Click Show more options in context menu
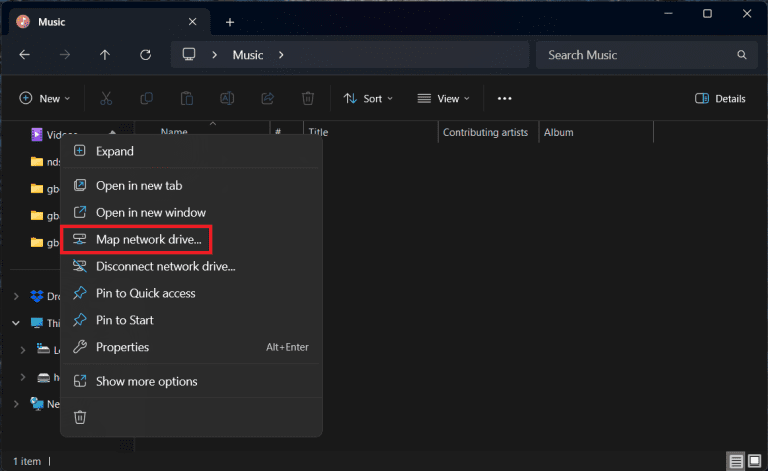Image resolution: width=768 pixels, height=471 pixels. 146,381
